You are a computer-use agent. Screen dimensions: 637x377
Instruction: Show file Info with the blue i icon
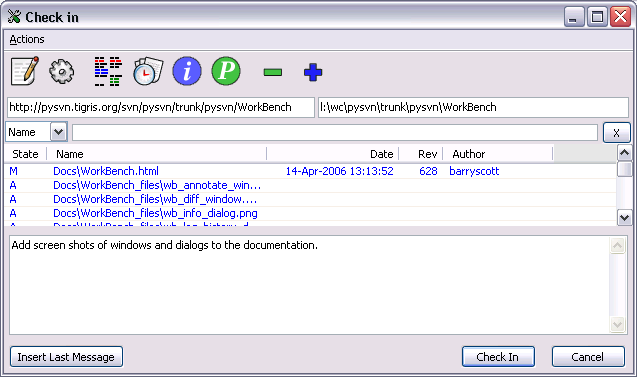pos(187,72)
